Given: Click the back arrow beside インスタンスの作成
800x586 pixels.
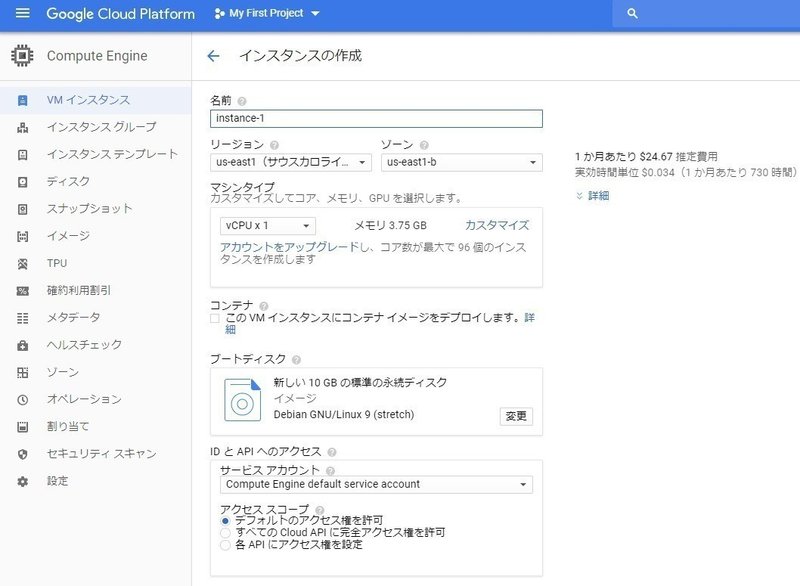Looking at the screenshot, I should click(213, 56).
